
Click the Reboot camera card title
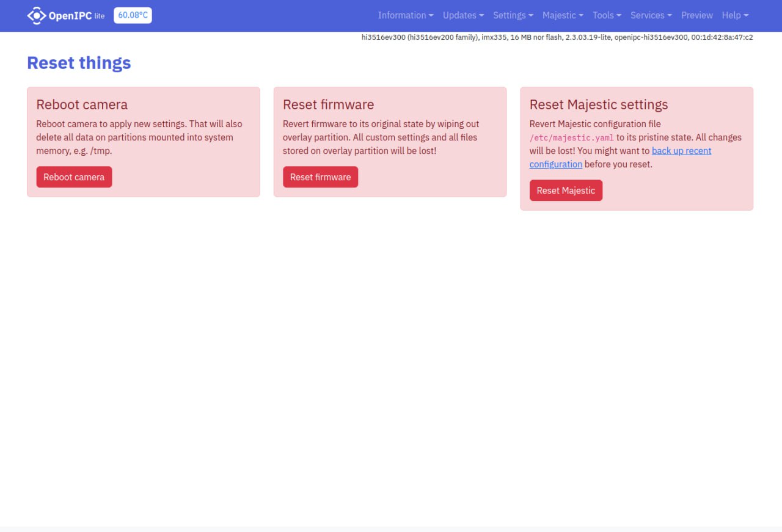click(x=82, y=104)
